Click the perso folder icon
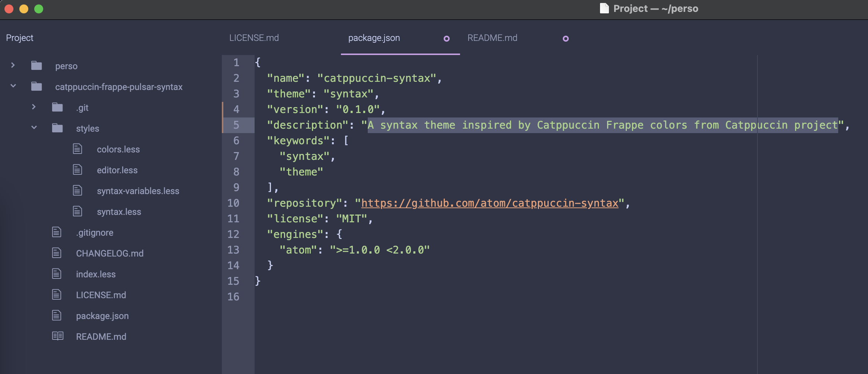This screenshot has height=374, width=868. tap(36, 66)
